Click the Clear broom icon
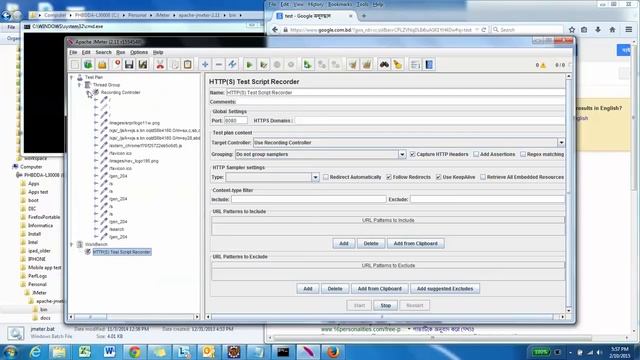This screenshot has width=640, height=360. click(353, 64)
